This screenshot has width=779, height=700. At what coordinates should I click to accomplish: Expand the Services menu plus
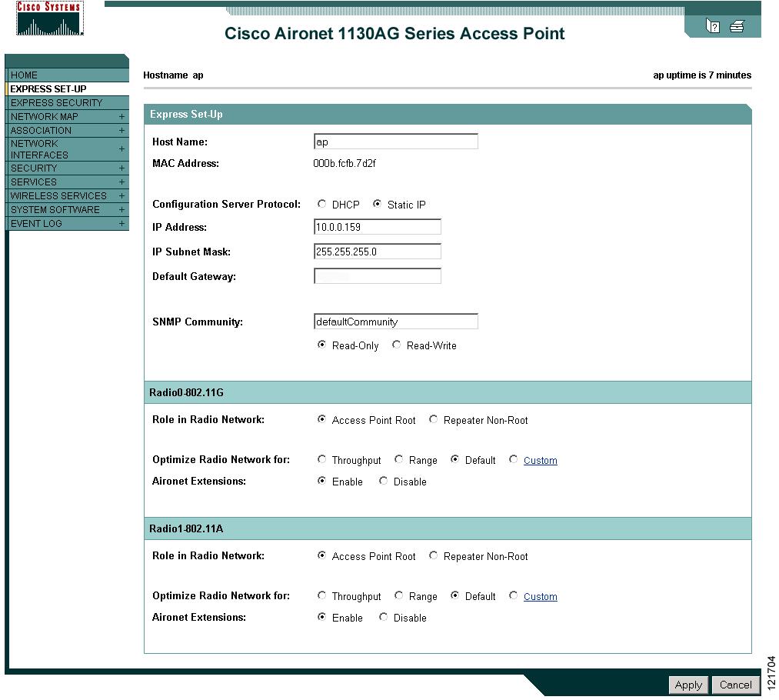(122, 182)
